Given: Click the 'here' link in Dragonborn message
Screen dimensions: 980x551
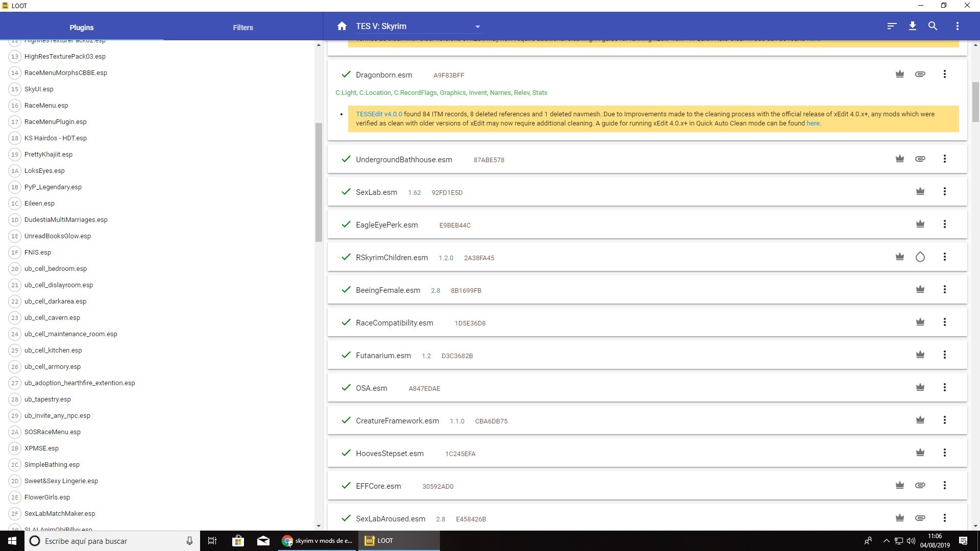Looking at the screenshot, I should click(813, 123).
